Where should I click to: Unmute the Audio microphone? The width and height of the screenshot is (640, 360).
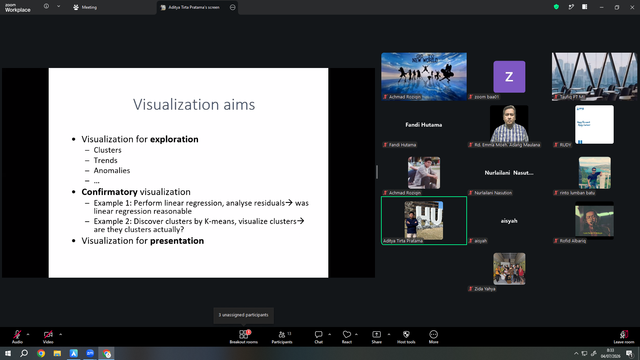(17, 337)
